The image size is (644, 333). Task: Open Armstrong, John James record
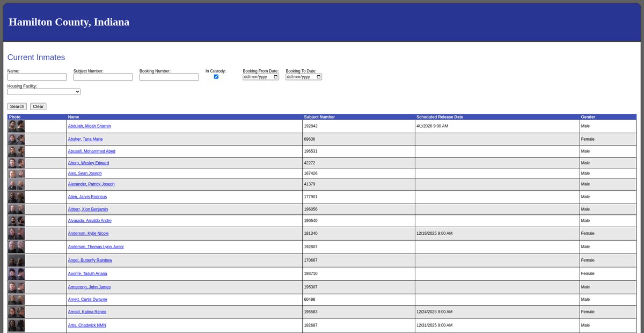point(89,287)
